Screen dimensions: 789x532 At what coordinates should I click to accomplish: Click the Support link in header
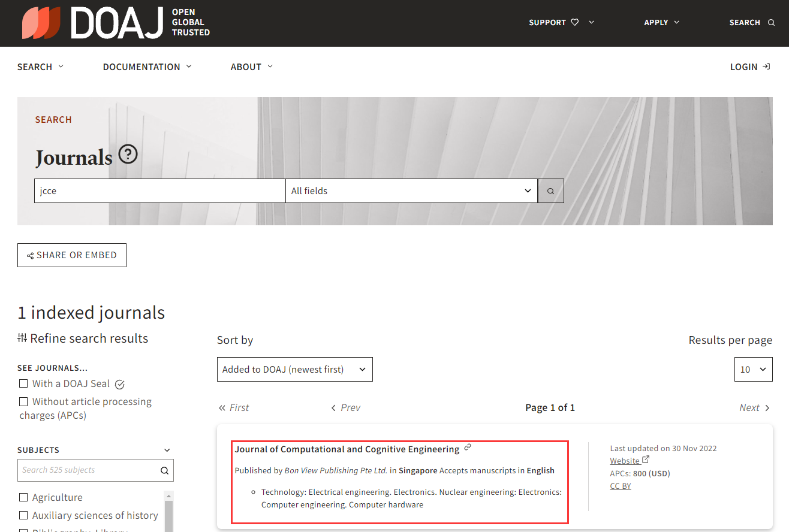(x=547, y=22)
